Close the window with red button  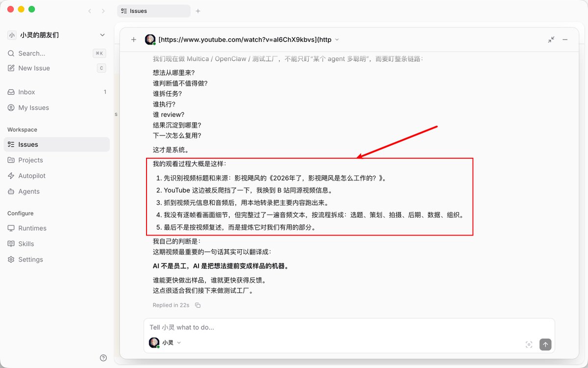pos(10,9)
